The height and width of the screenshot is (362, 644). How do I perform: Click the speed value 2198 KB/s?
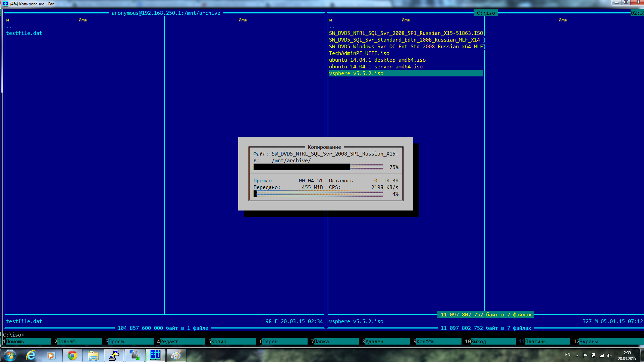coord(385,187)
